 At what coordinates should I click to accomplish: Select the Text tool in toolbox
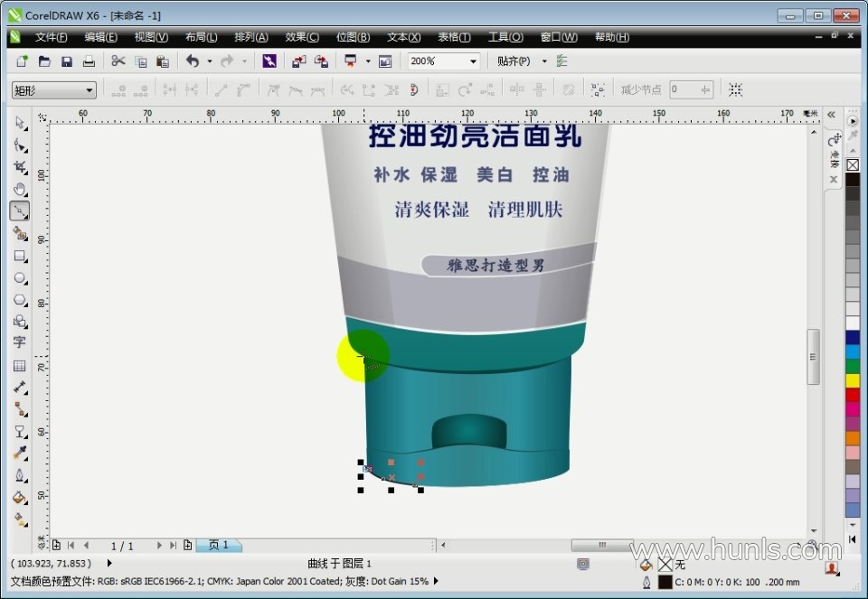click(x=19, y=343)
